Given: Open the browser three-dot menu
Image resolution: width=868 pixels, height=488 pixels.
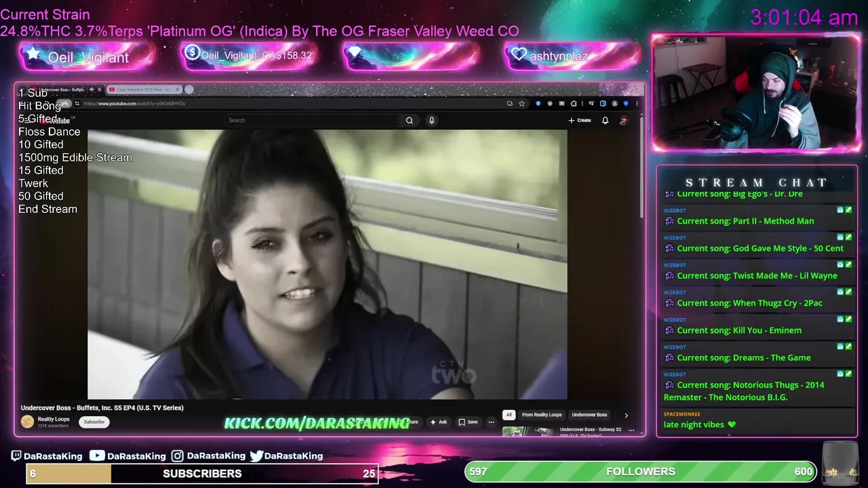Looking at the screenshot, I should coord(637,104).
